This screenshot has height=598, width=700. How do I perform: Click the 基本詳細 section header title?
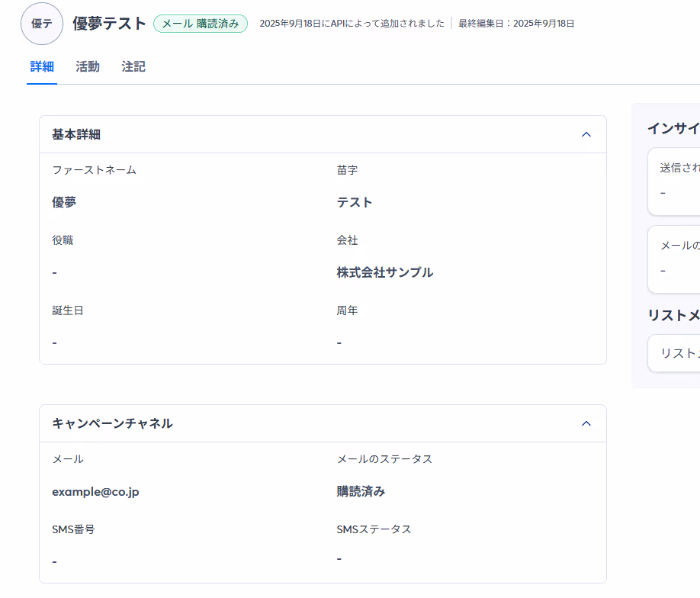tap(76, 134)
